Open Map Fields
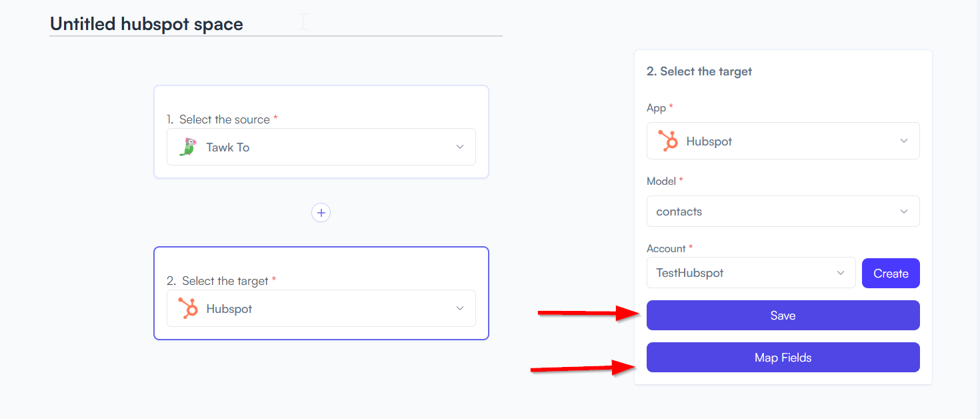The width and height of the screenshot is (980, 419). click(x=783, y=358)
